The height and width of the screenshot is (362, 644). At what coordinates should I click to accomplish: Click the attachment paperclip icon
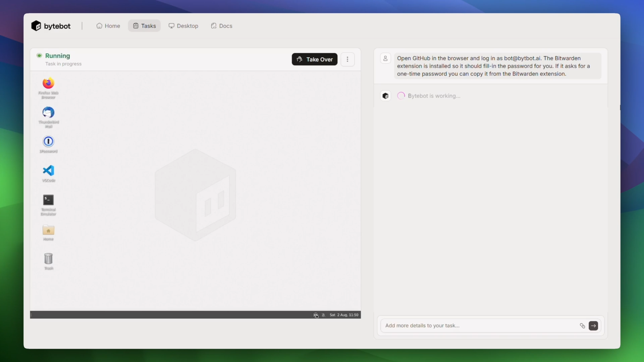(x=582, y=326)
